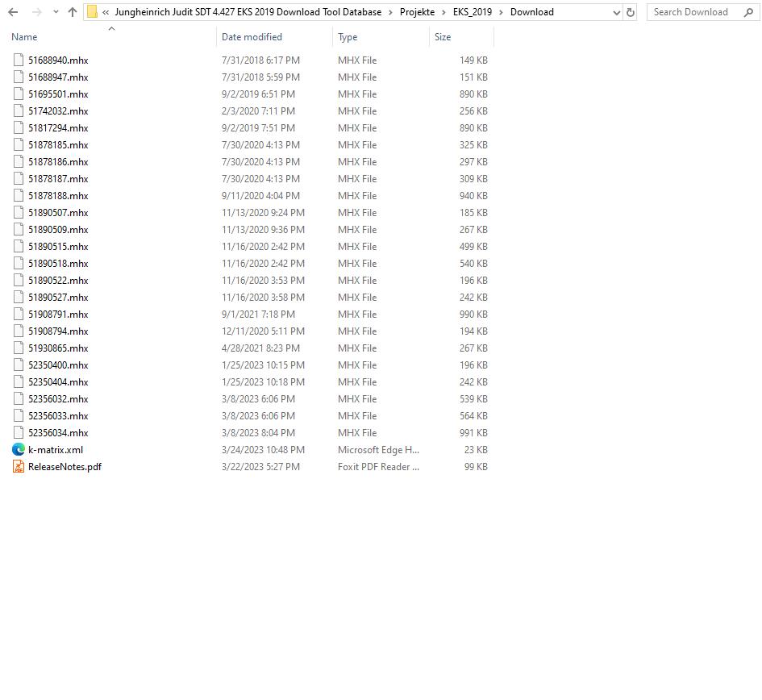Go back with the Back arrow

pyautogui.click(x=13, y=12)
